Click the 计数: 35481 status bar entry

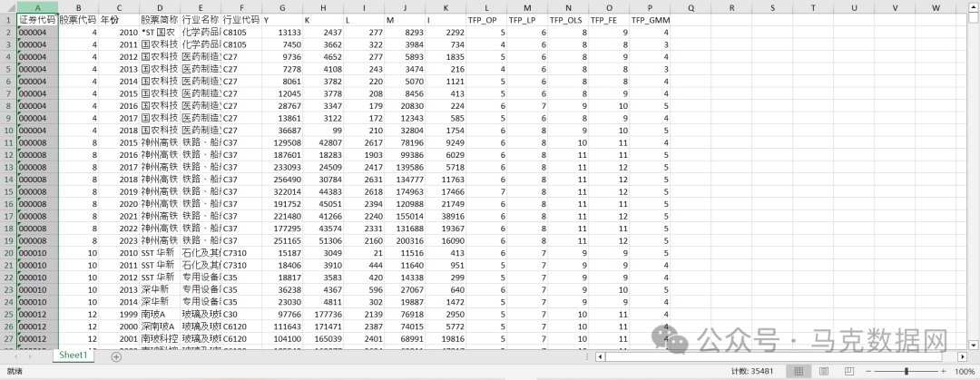[x=752, y=371]
